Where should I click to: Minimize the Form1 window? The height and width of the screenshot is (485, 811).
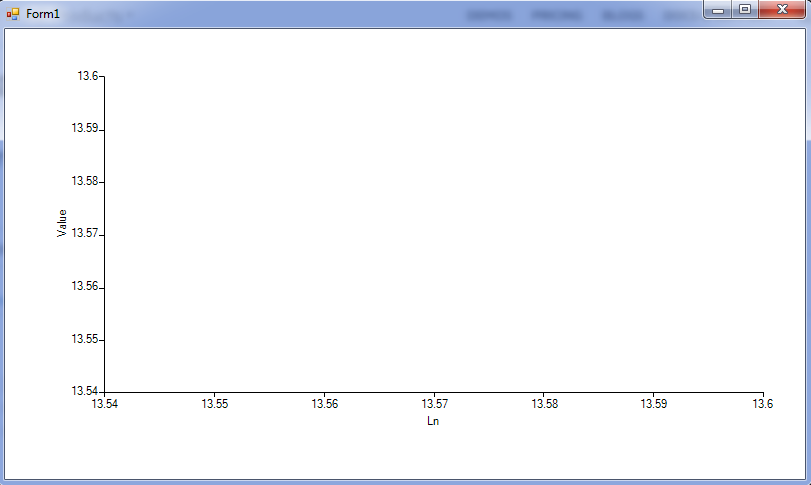pos(718,9)
